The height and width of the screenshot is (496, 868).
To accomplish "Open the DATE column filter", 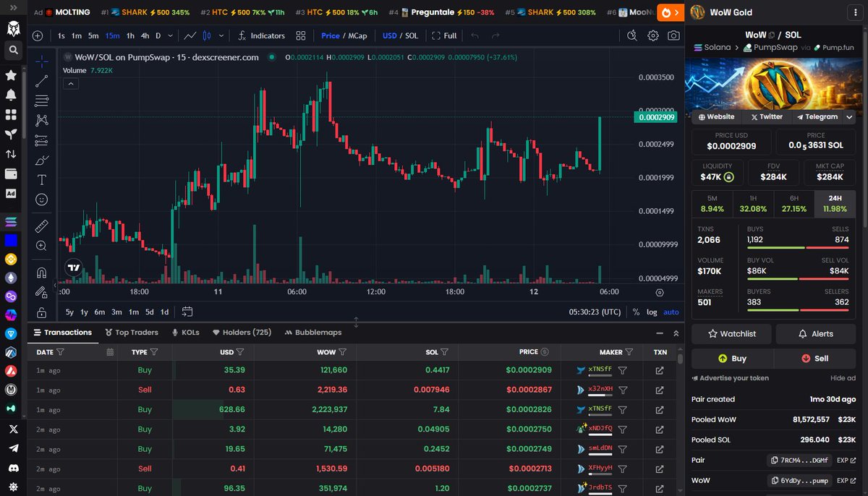I will point(60,352).
